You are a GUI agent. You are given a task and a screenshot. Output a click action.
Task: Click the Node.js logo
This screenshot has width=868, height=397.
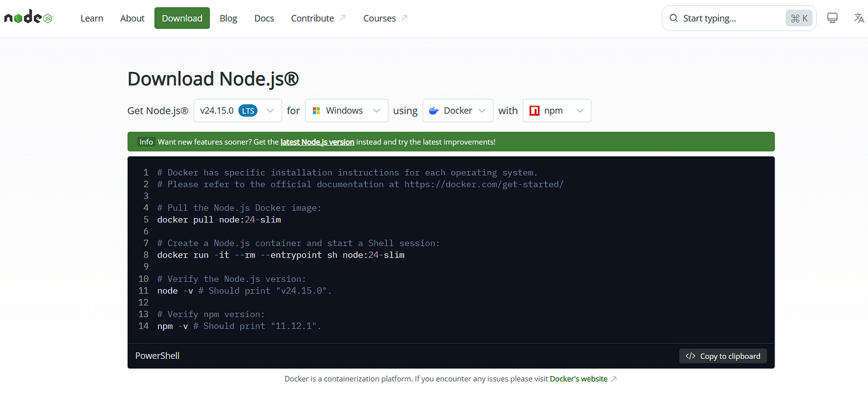(29, 18)
